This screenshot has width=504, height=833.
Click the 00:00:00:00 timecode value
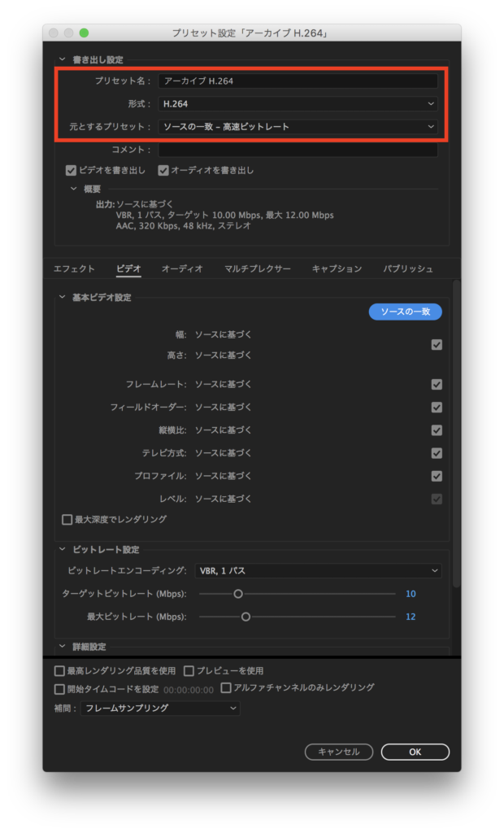(x=189, y=690)
